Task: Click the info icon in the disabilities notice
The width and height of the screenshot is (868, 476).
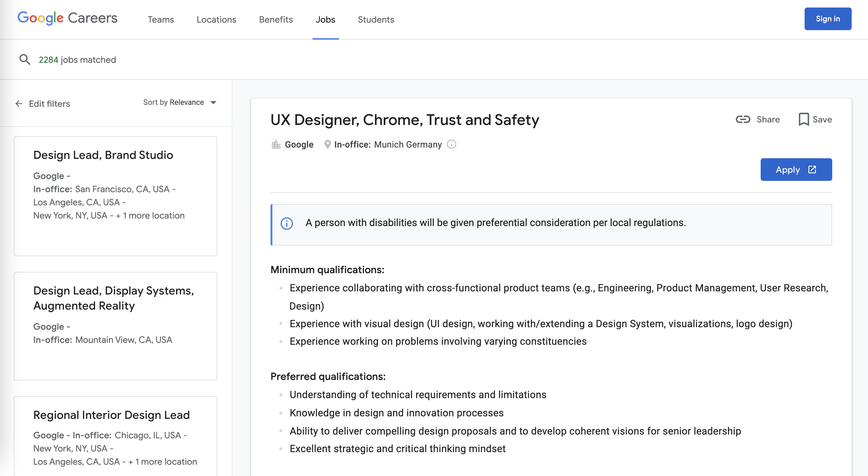Action: click(x=287, y=223)
